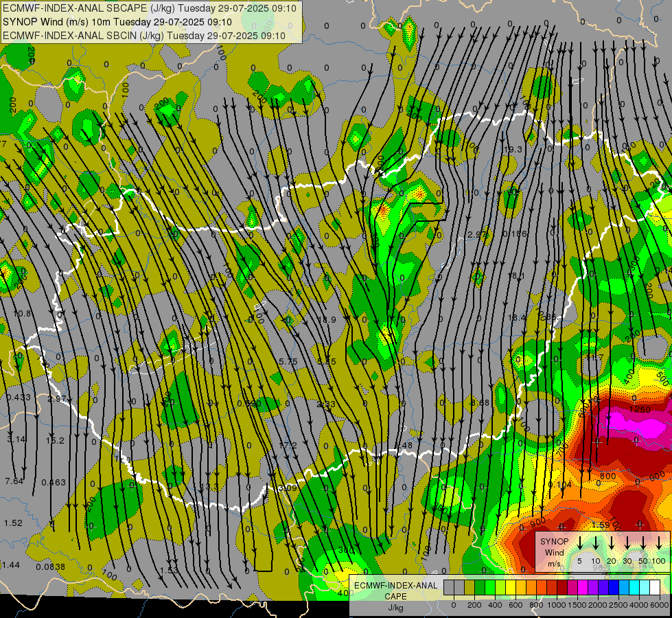Image resolution: width=672 pixels, height=618 pixels.
Task: Click the station value '18.9' on map
Action: pyautogui.click(x=327, y=319)
